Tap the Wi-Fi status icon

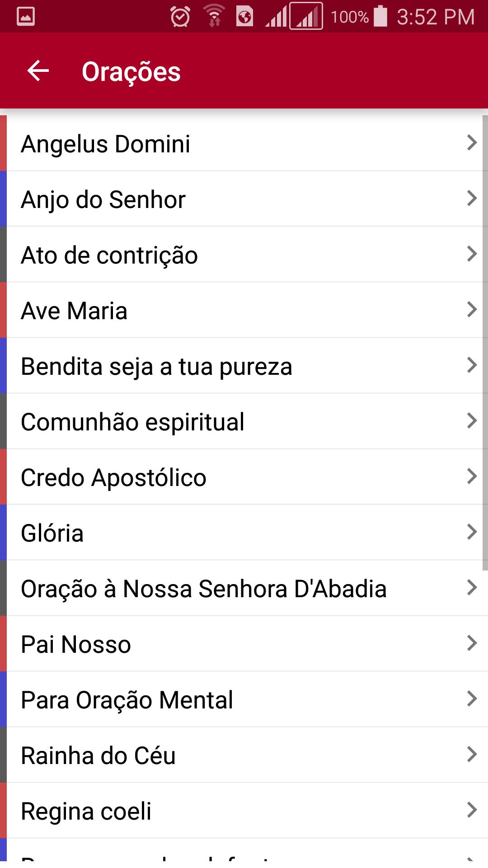click(214, 16)
